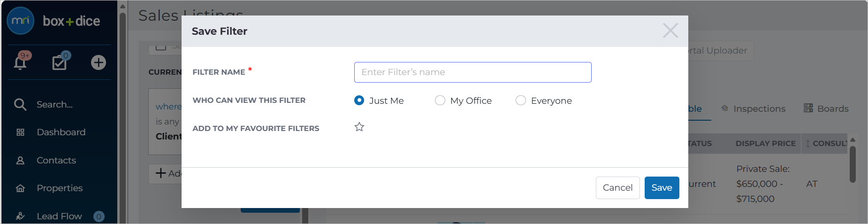Click the AT consultant cell

coord(812,184)
